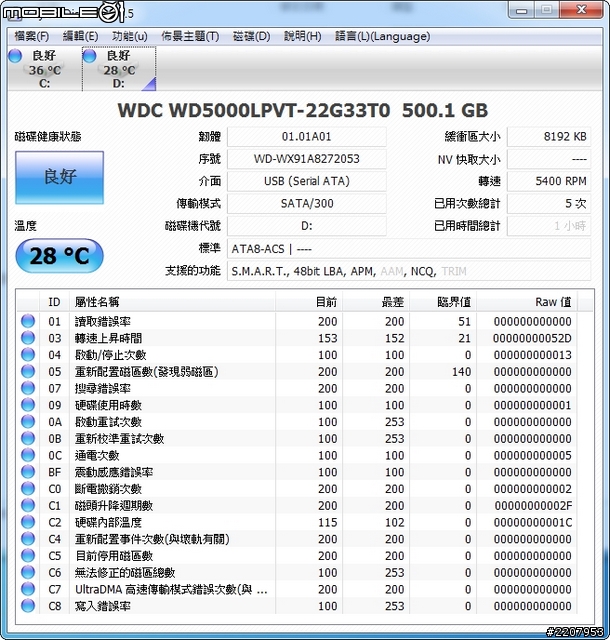
Task: Click the power on hours 1 小時 field
Action: click(x=549, y=226)
